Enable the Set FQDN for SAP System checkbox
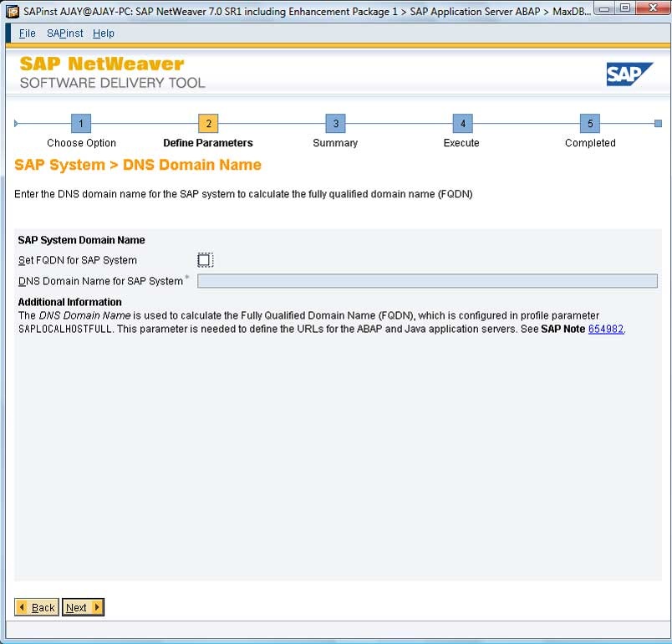 click(205, 259)
